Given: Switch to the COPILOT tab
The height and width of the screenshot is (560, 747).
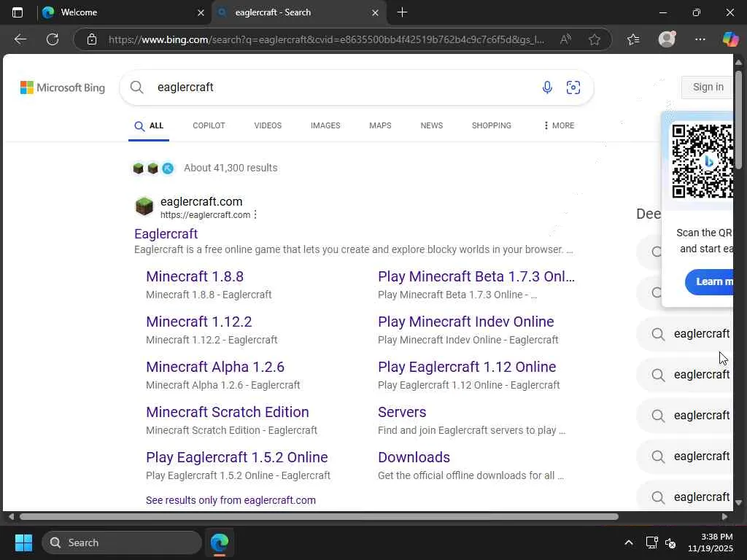Looking at the screenshot, I should [x=209, y=125].
